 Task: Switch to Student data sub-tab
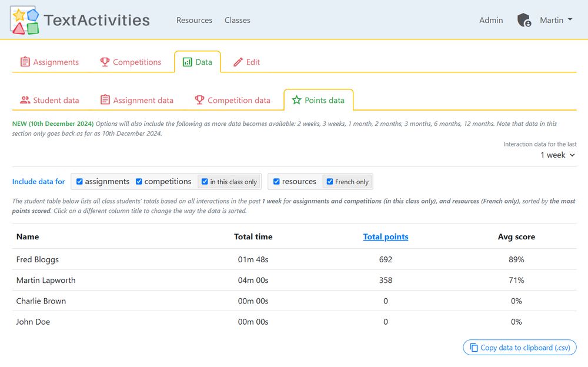click(x=49, y=100)
